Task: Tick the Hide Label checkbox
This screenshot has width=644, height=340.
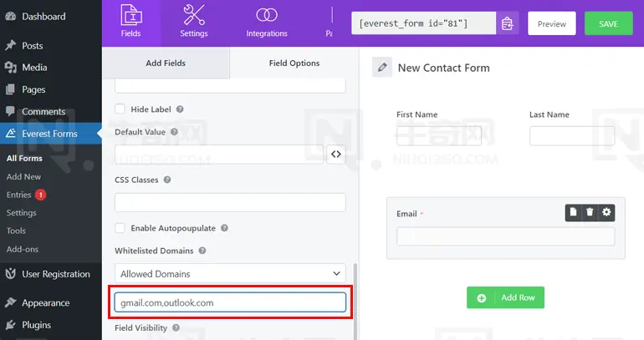Action: [120, 109]
